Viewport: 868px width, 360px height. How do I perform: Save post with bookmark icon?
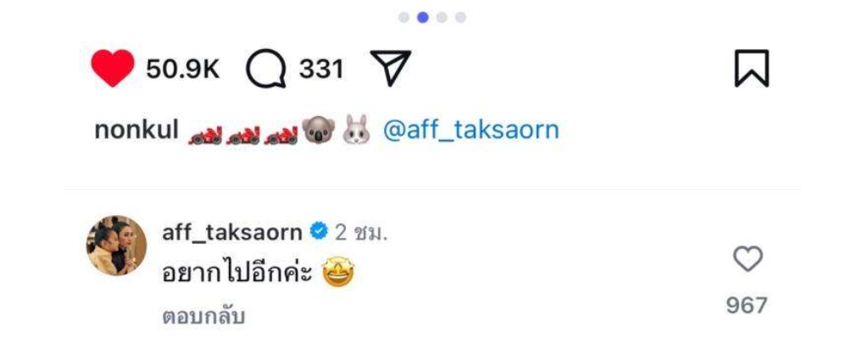point(752,69)
